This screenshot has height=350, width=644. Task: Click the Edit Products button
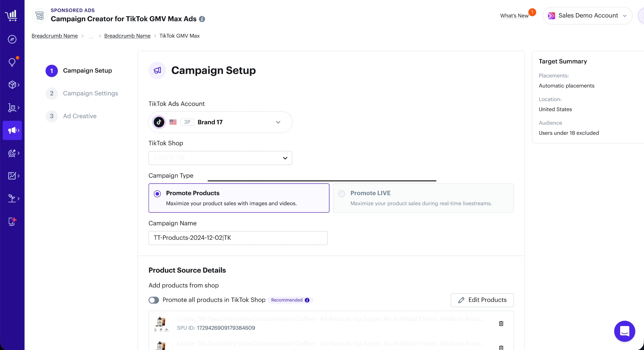point(482,300)
